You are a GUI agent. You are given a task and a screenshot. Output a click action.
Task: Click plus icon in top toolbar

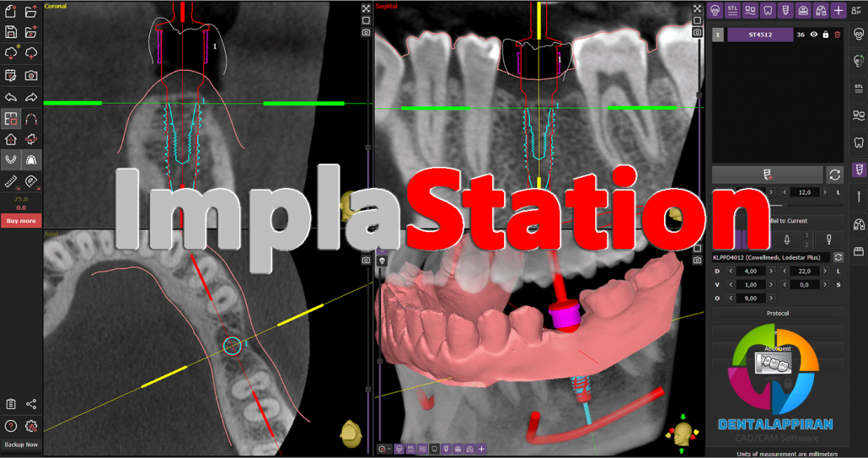pyautogui.click(x=839, y=10)
